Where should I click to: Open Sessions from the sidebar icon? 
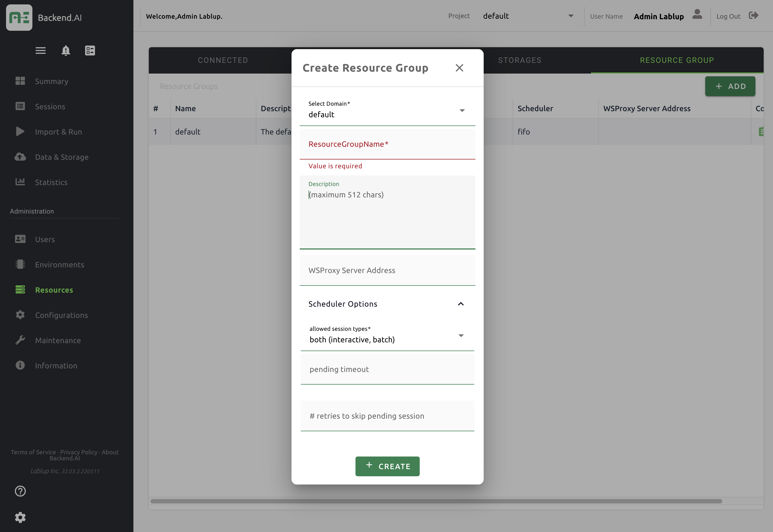(20, 106)
